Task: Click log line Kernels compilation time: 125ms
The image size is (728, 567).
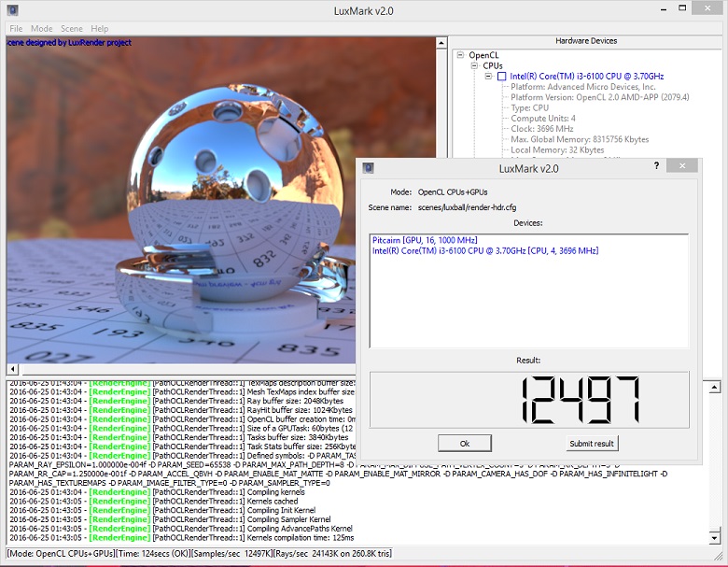Action: point(182,538)
